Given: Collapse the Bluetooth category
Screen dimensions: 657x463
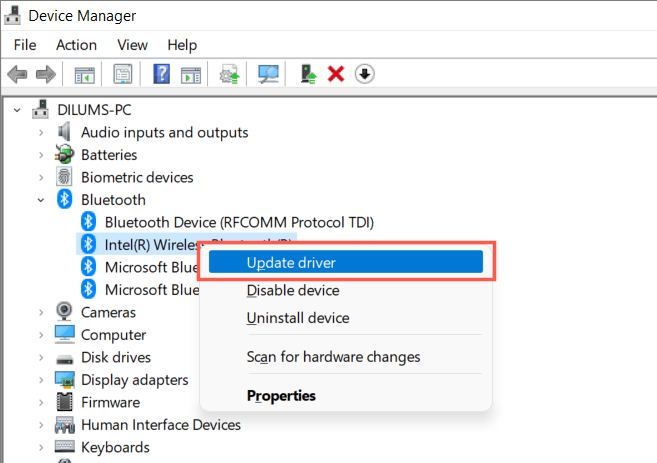Looking at the screenshot, I should pos(41,200).
